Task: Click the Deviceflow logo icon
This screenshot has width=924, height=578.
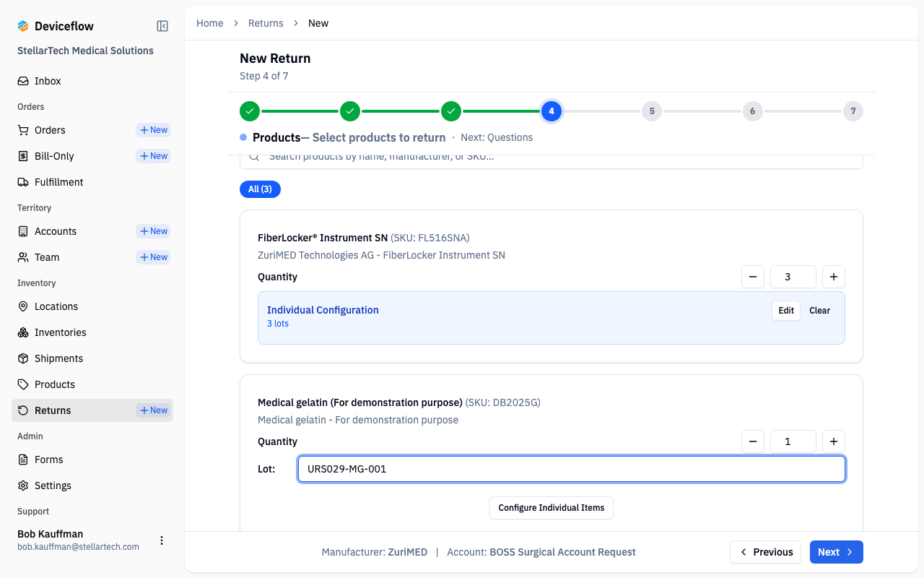Action: pyautogui.click(x=23, y=26)
